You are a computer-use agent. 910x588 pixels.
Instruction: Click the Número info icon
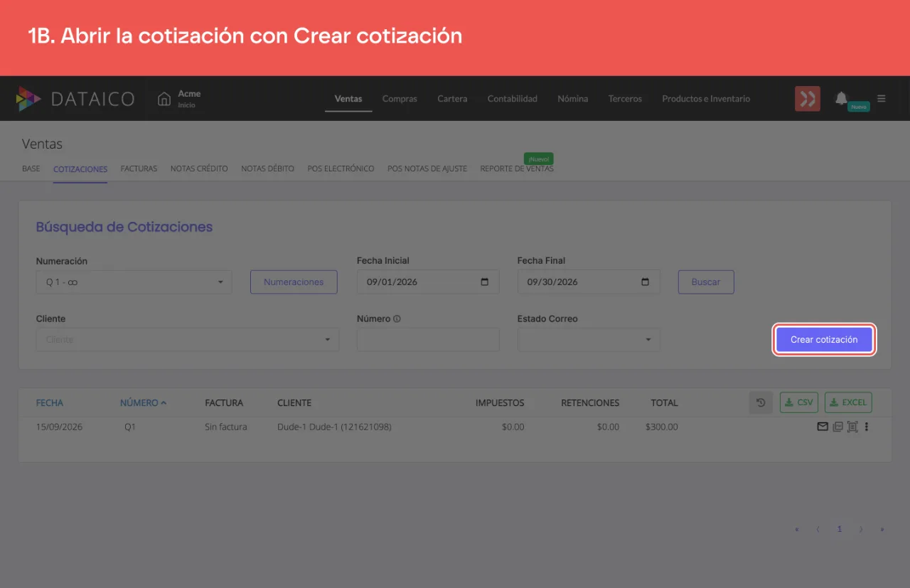tap(397, 319)
